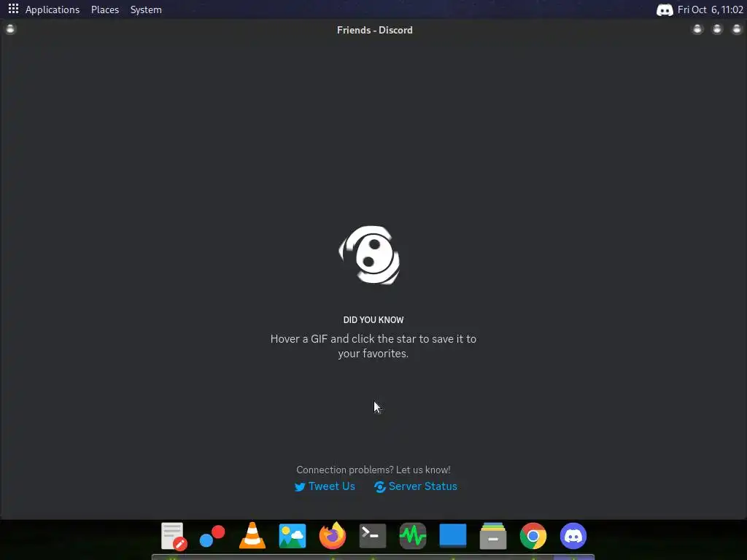Click the Tweet Us link
Image resolution: width=747 pixels, height=560 pixels.
pyautogui.click(x=325, y=486)
